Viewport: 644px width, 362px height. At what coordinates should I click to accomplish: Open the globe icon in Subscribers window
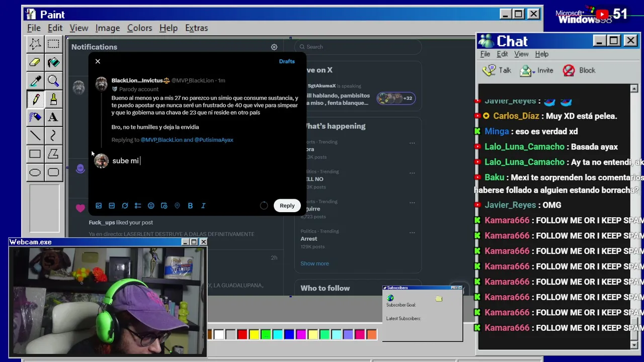tap(390, 298)
